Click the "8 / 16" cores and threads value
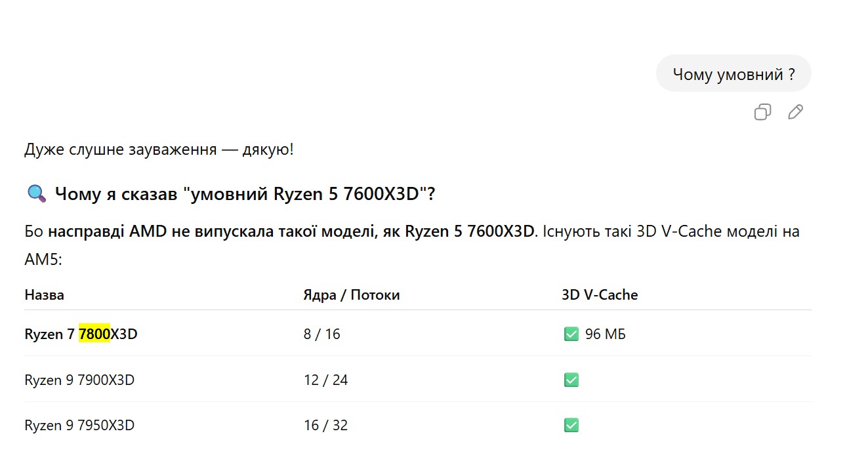 322,334
